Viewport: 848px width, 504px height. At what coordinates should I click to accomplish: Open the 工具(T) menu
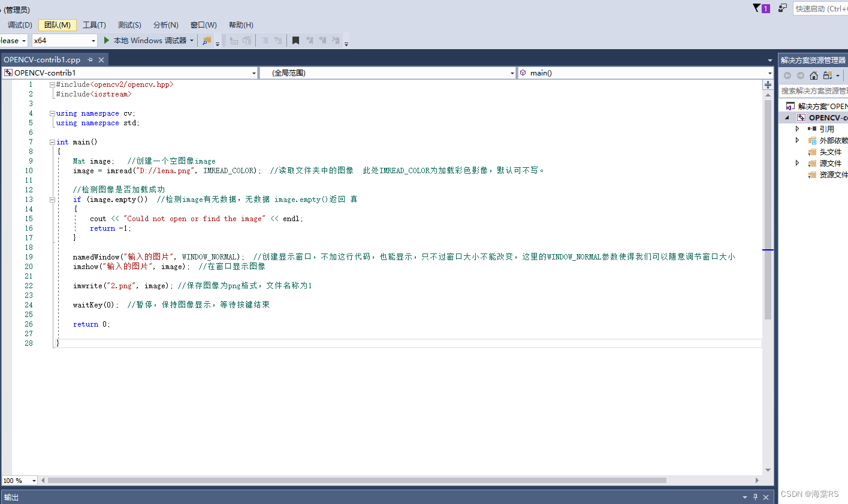click(x=94, y=25)
